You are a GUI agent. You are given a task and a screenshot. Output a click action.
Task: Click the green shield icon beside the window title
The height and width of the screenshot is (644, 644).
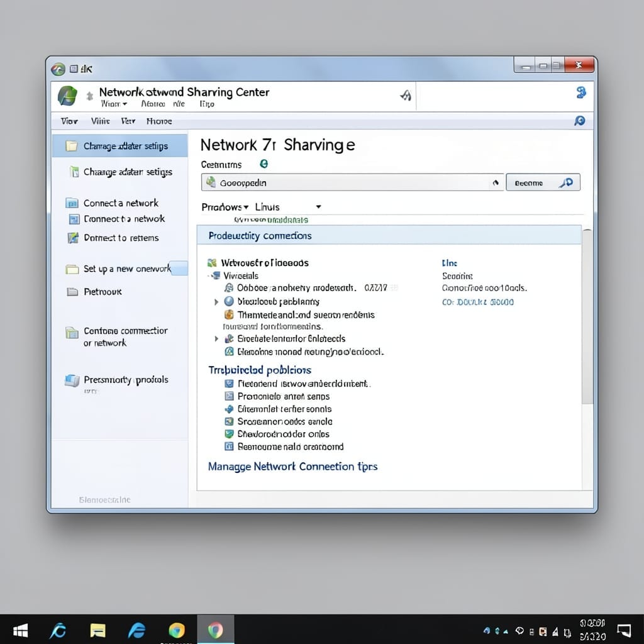coord(67,96)
